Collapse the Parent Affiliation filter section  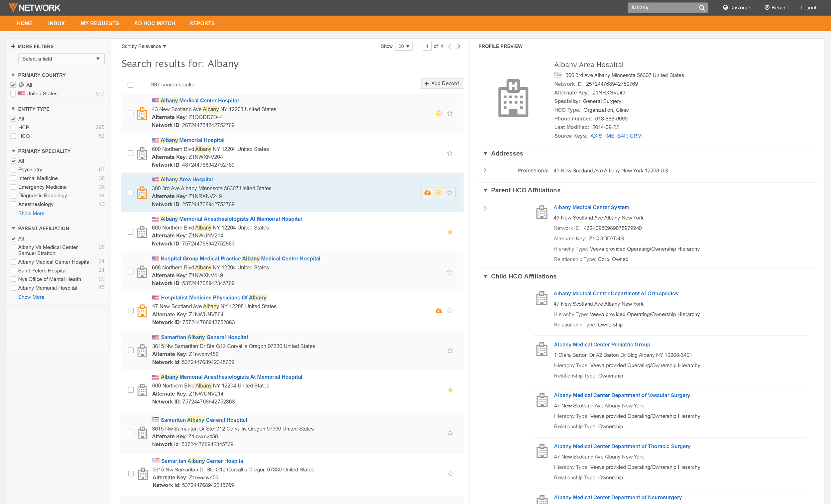(13, 228)
